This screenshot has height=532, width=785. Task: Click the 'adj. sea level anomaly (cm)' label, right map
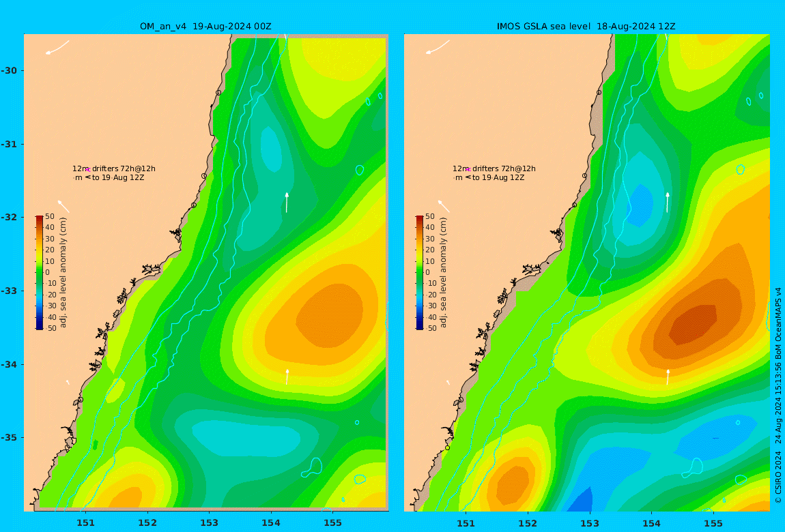444,273
